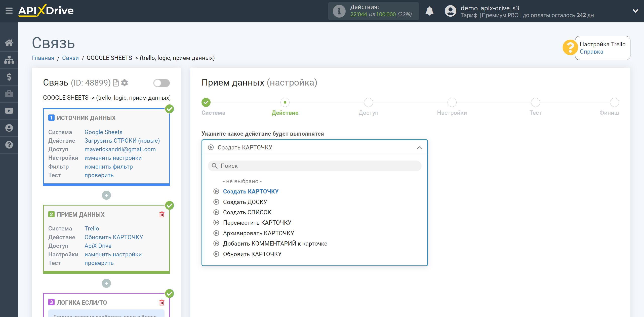644x317 pixels.
Task: Expand the account menu chevron
Action: pyautogui.click(x=635, y=11)
